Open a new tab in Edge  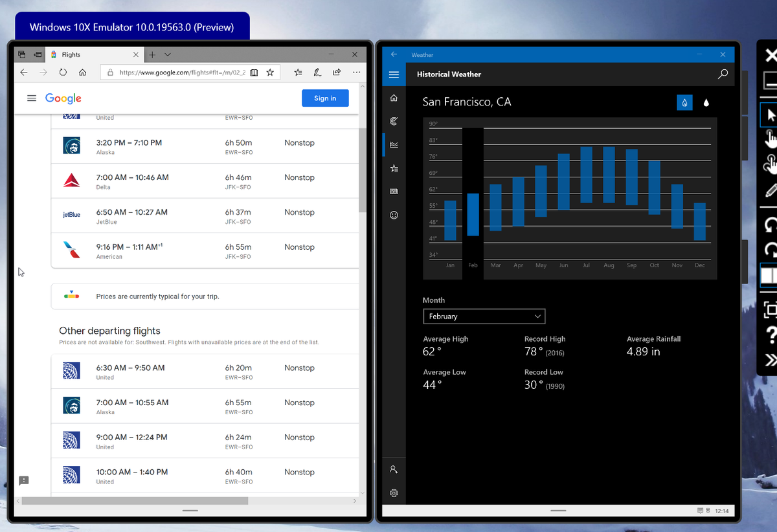152,55
